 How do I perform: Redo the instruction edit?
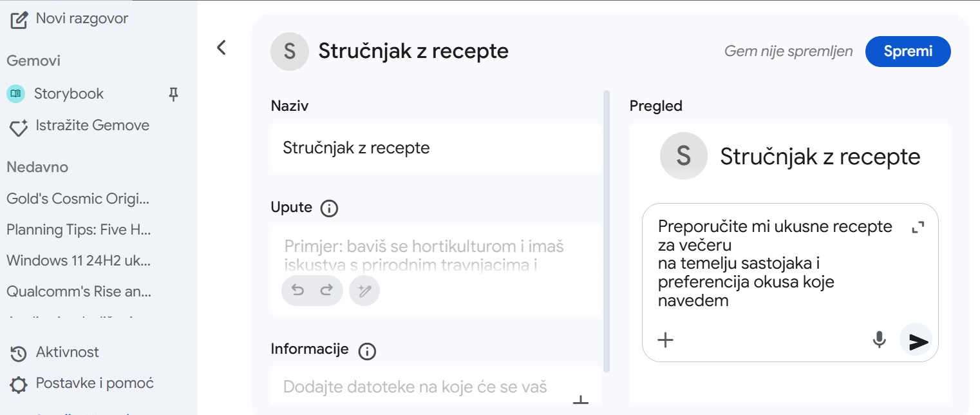pos(326,290)
